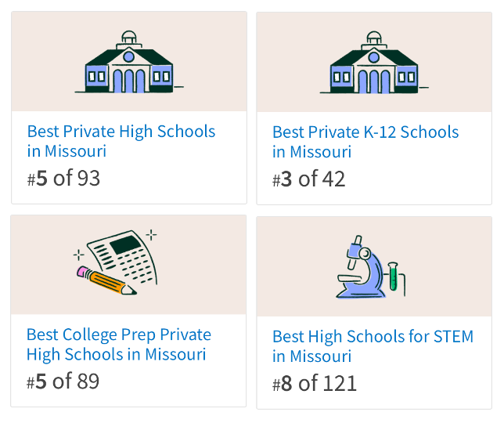Open Best College Prep Private High Schools link
This screenshot has height=423, width=504.
119,345
